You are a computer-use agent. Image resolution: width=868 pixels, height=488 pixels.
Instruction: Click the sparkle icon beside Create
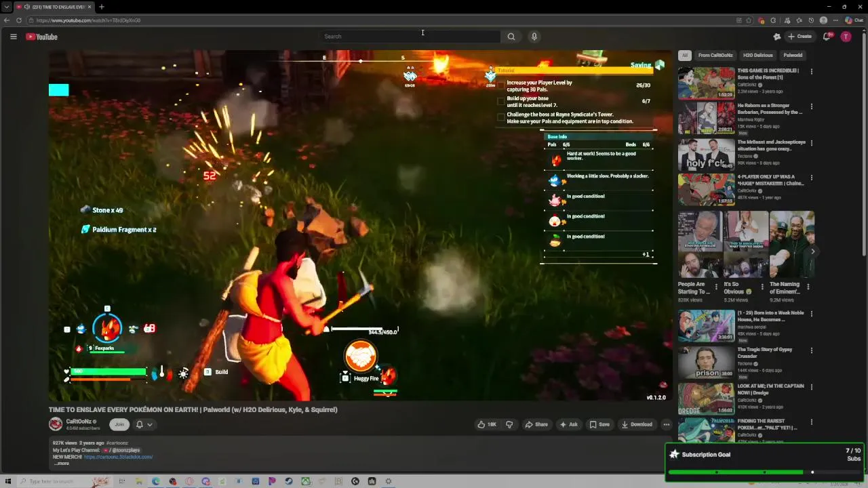[777, 37]
